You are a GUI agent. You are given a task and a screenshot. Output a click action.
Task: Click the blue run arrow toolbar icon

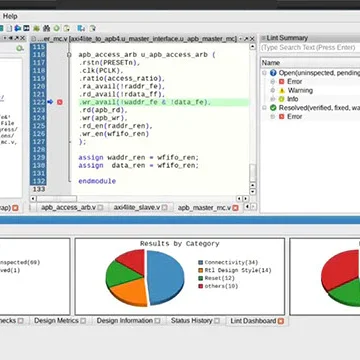pos(17,28)
